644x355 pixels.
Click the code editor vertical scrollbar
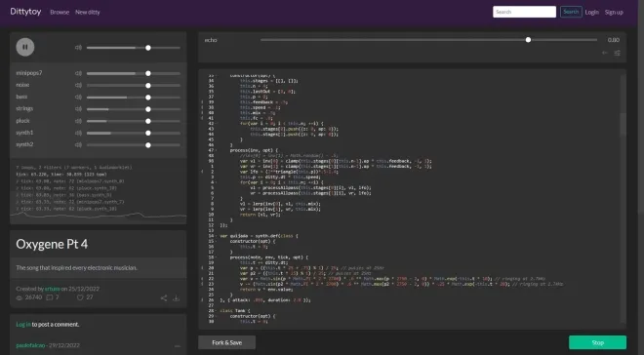pos(624,124)
